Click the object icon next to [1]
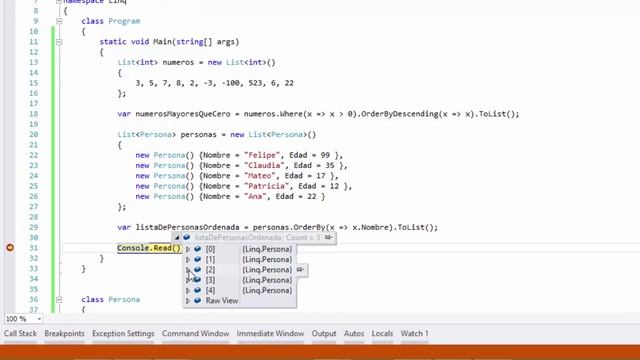 coord(198,259)
